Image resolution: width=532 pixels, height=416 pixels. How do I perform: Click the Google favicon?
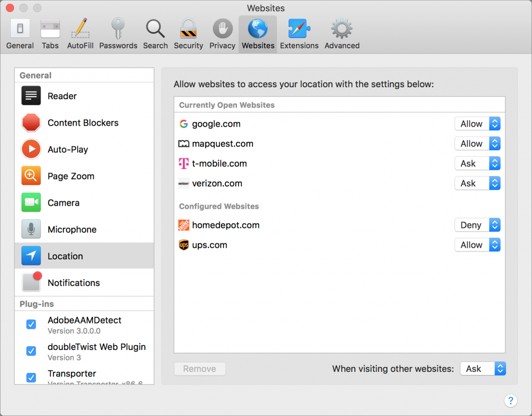pos(183,124)
